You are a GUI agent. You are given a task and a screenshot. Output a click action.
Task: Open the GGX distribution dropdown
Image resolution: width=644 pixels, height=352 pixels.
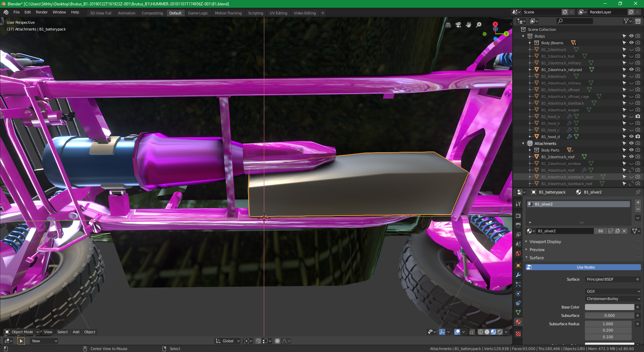point(612,291)
